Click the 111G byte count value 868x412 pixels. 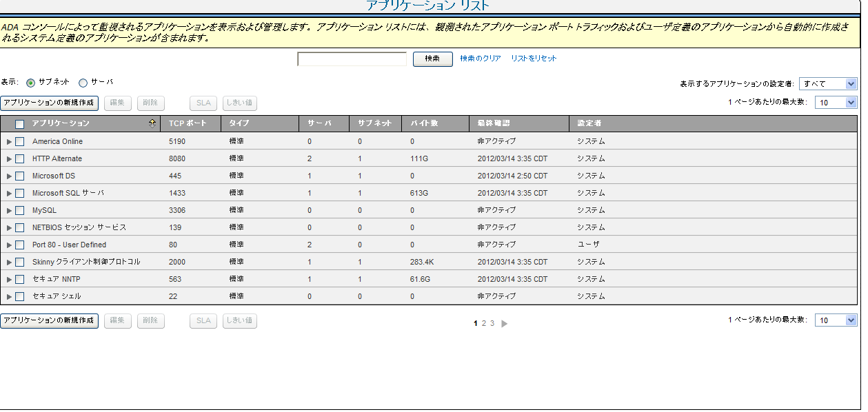coord(419,158)
